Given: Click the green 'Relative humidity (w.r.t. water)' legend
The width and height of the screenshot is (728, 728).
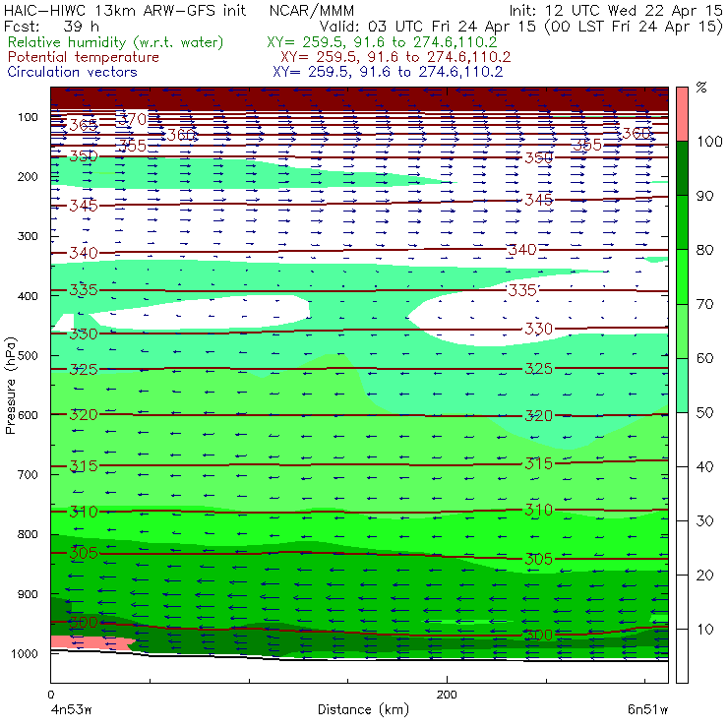Looking at the screenshot, I should tap(116, 42).
